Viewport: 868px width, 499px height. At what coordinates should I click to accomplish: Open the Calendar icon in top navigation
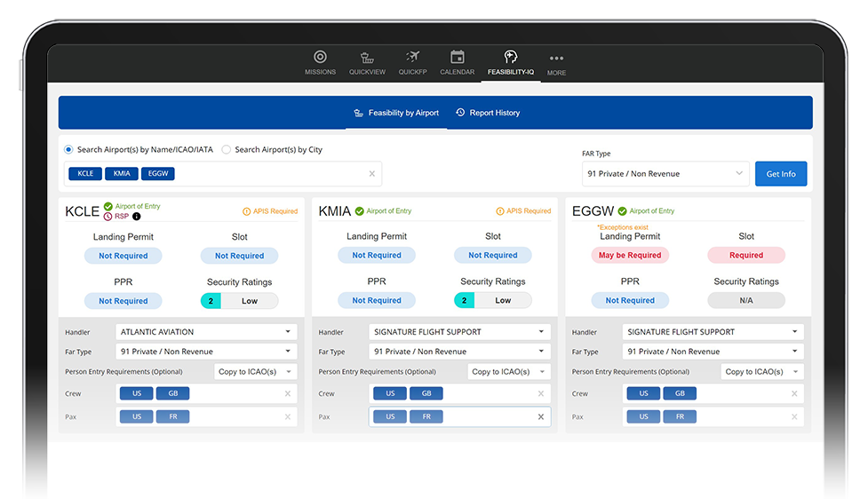pos(457,59)
